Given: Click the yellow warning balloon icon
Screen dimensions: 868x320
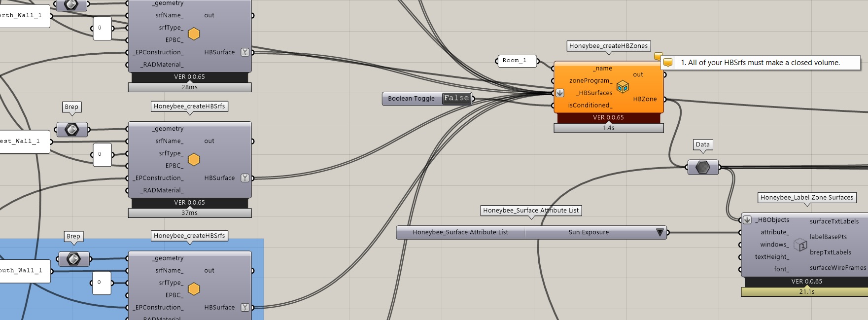Looking at the screenshot, I should (668, 63).
